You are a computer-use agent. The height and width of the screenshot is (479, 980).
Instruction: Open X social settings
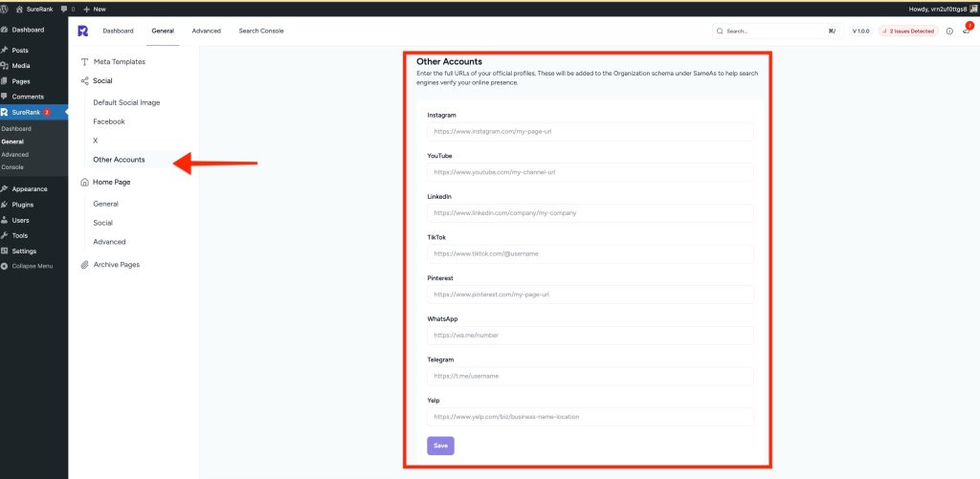[96, 141]
